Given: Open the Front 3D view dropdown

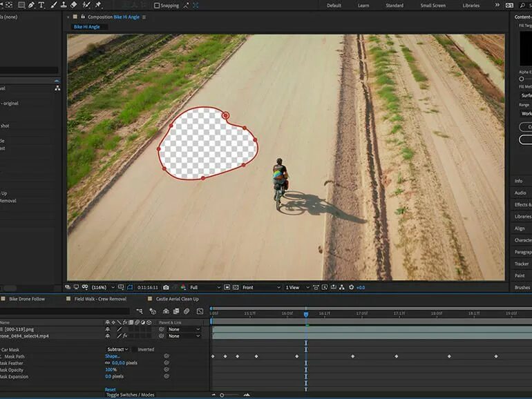Looking at the screenshot, I should click(x=261, y=287).
